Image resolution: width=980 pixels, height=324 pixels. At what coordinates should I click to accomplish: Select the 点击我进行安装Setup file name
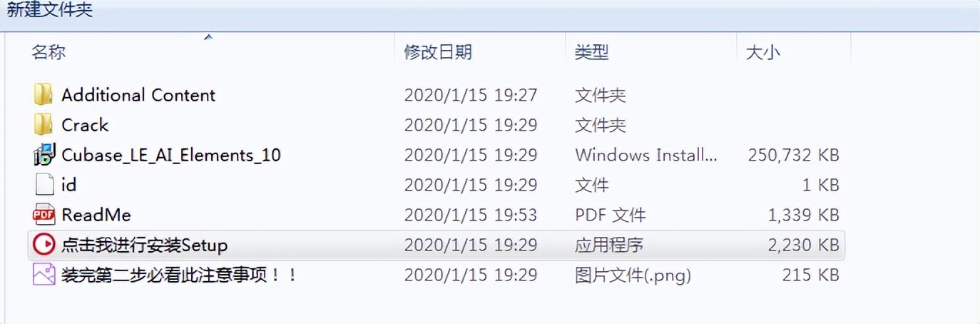point(145,245)
